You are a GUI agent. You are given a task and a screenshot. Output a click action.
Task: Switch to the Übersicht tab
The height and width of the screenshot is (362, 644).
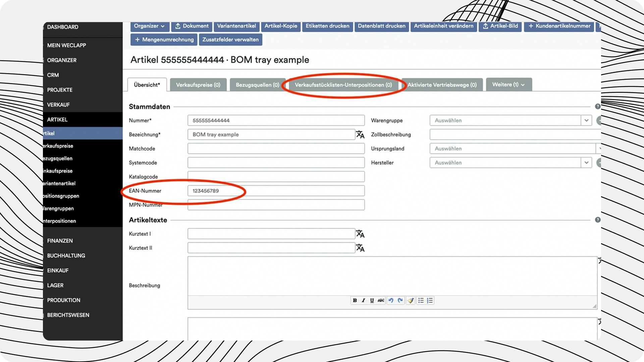click(147, 85)
